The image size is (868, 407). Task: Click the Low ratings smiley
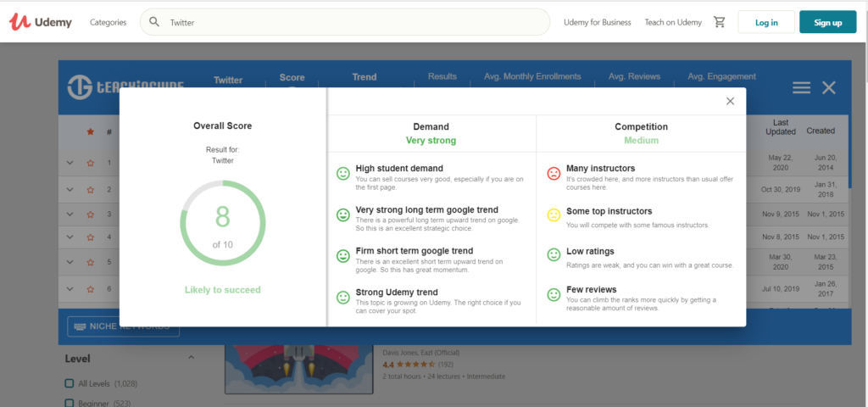coord(554,254)
